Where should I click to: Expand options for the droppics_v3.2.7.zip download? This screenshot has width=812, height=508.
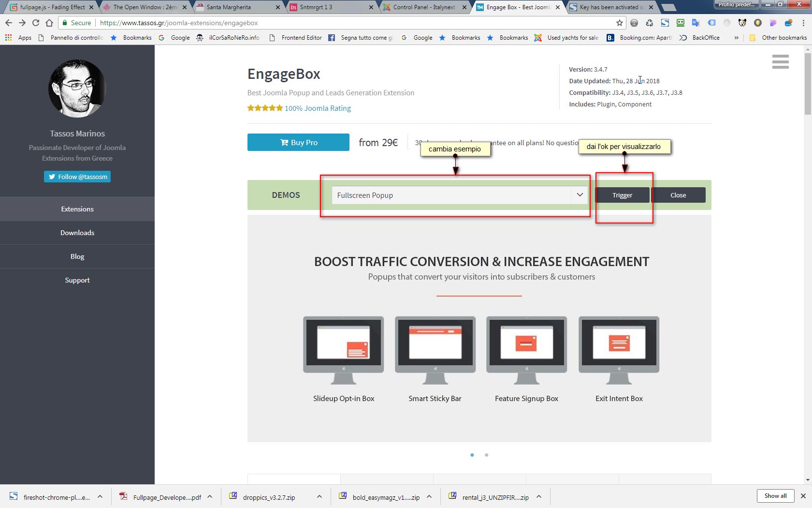[319, 497]
